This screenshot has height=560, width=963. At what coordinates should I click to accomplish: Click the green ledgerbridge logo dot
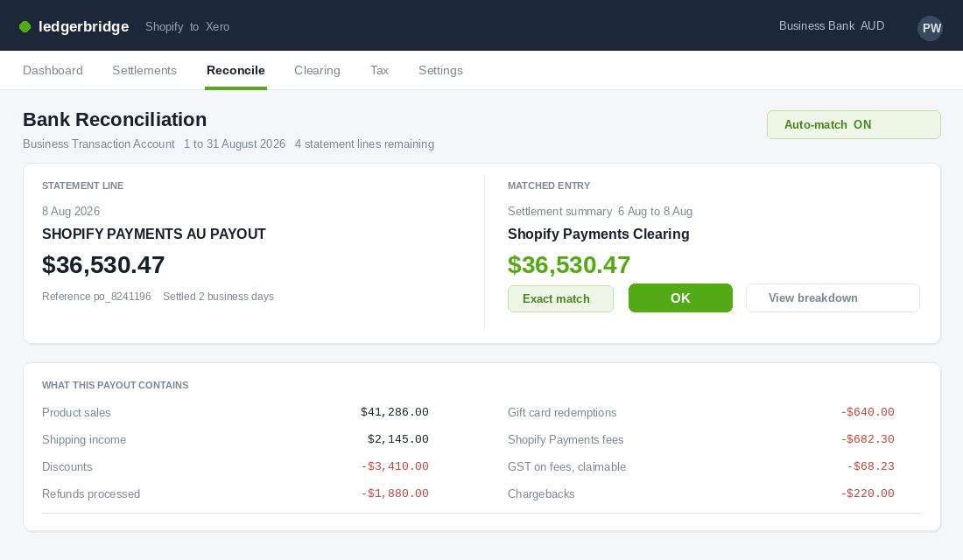25,26
